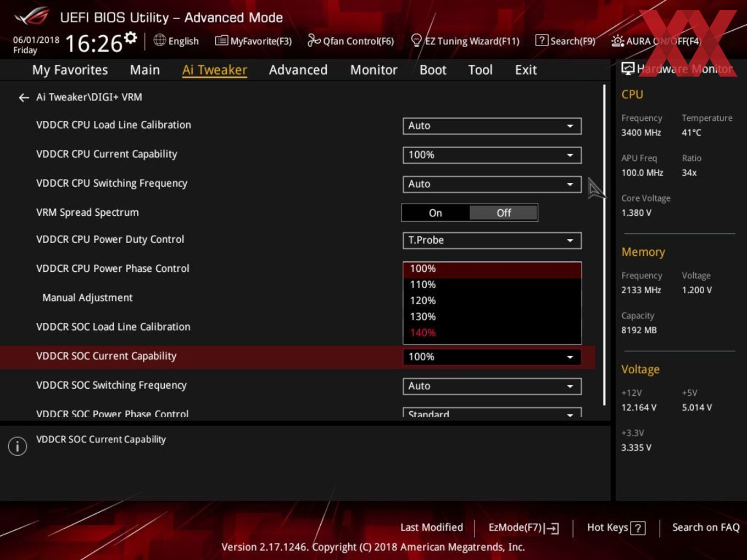Switch to Boot tab
Screen dimensions: 747x560
(x=433, y=70)
